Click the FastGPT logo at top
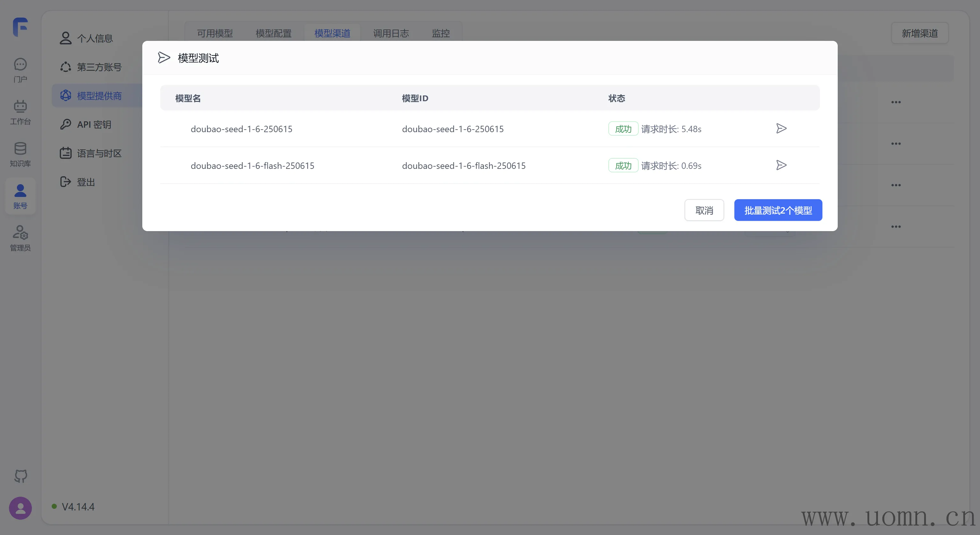The image size is (980, 535). (20, 27)
